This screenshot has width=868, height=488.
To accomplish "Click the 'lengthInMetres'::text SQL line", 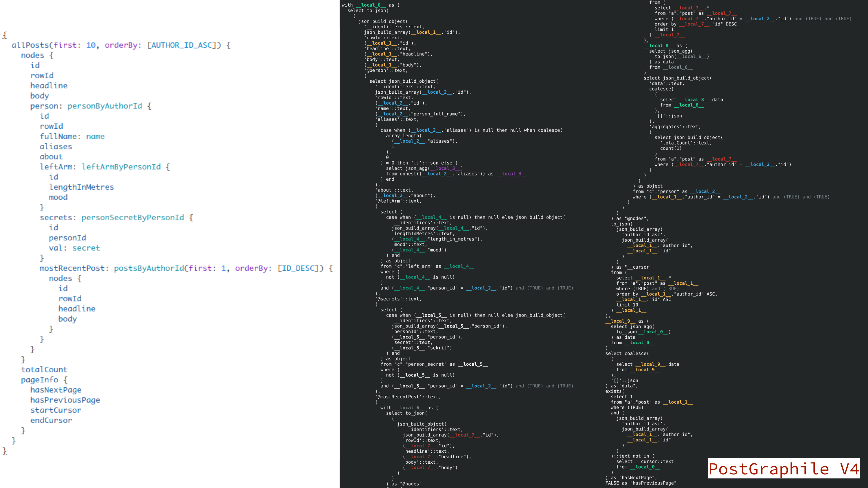I will click(x=423, y=234).
